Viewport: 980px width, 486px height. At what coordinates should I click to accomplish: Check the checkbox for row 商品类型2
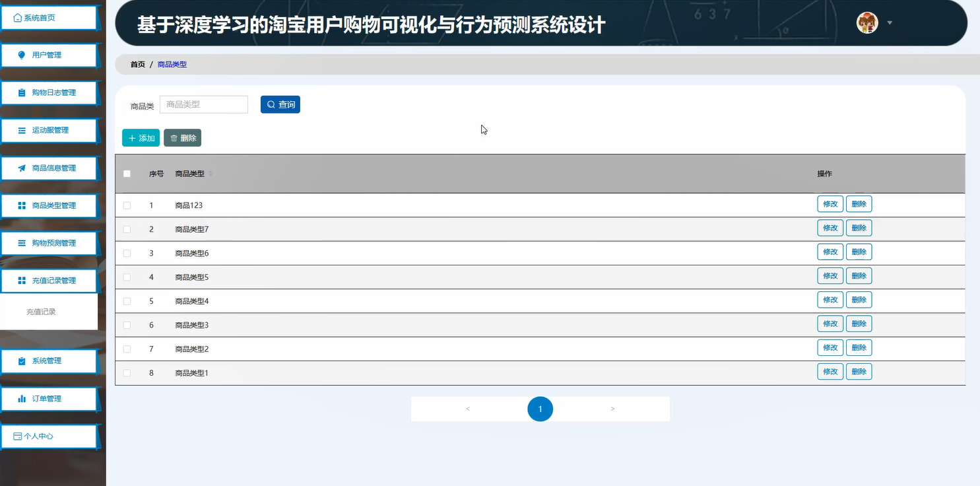(127, 349)
